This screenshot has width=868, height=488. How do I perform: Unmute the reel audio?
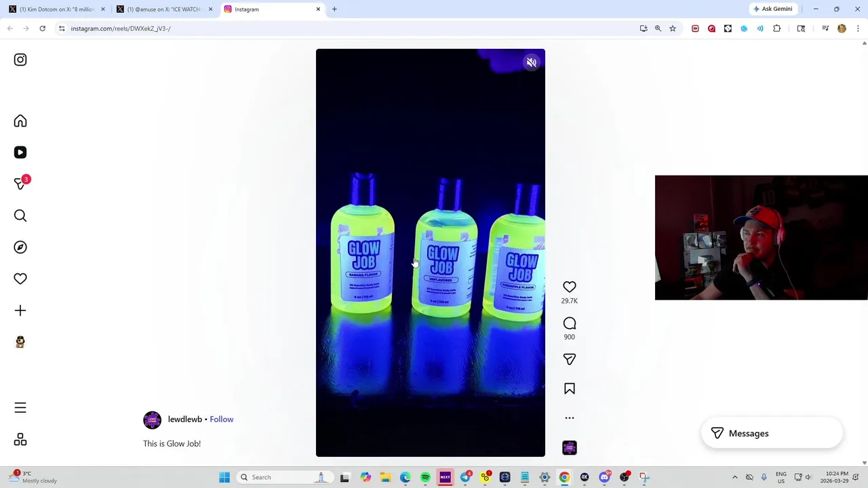tap(532, 62)
